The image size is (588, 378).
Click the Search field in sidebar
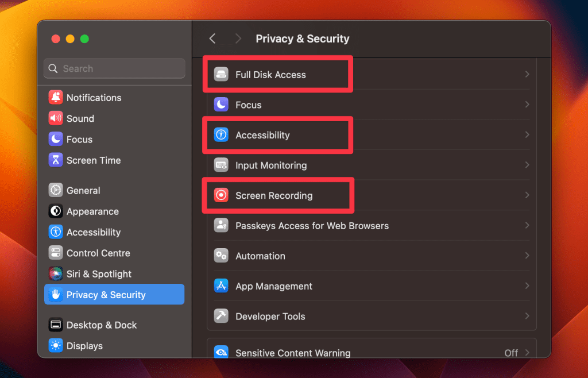click(x=115, y=68)
